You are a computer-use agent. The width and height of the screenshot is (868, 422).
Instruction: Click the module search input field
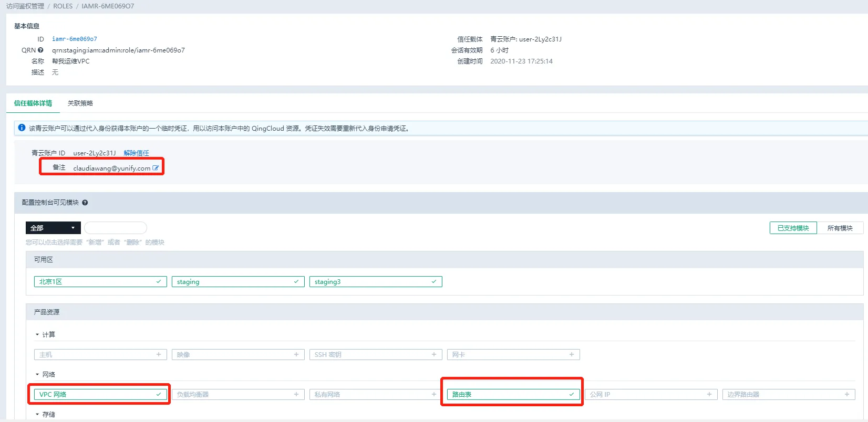coord(115,228)
